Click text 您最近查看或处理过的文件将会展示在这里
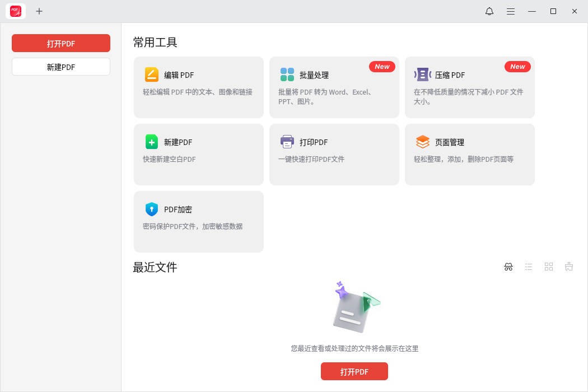This screenshot has height=392, width=588. [354, 348]
